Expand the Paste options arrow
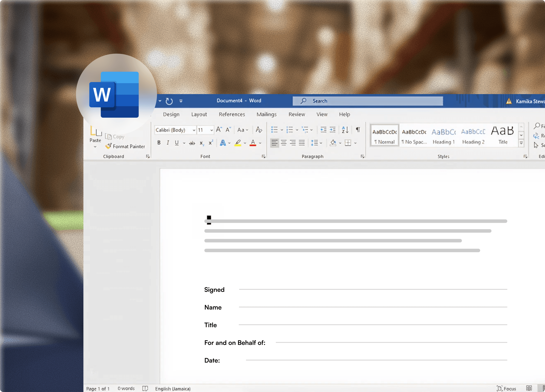Image resolution: width=545 pixels, height=392 pixels. 95,147
